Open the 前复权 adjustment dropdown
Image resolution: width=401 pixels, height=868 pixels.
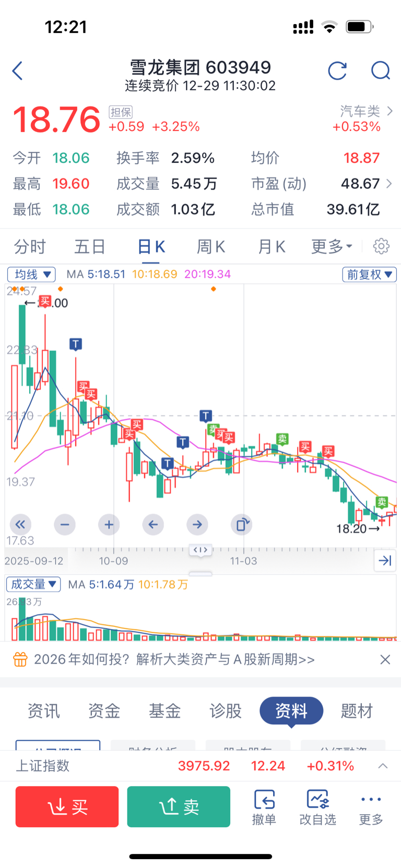(369, 275)
